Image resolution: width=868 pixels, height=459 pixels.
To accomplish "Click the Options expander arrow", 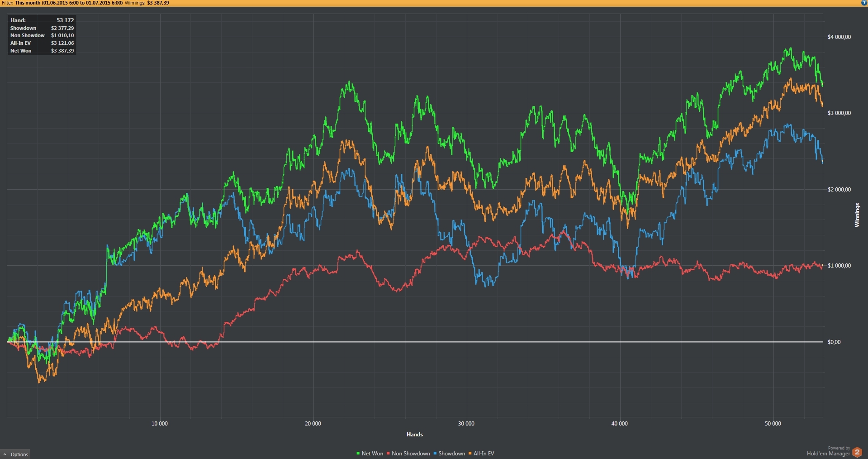I will [x=5, y=454].
